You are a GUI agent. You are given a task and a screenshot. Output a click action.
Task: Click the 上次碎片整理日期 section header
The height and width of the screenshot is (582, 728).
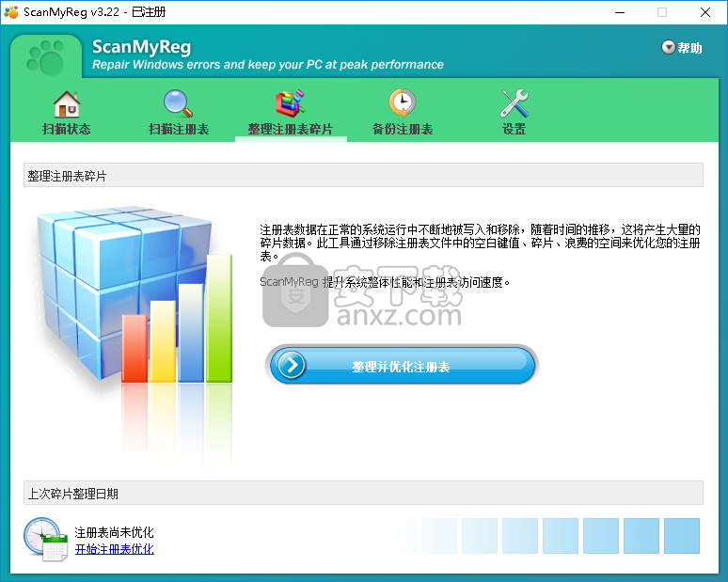pos(363,493)
